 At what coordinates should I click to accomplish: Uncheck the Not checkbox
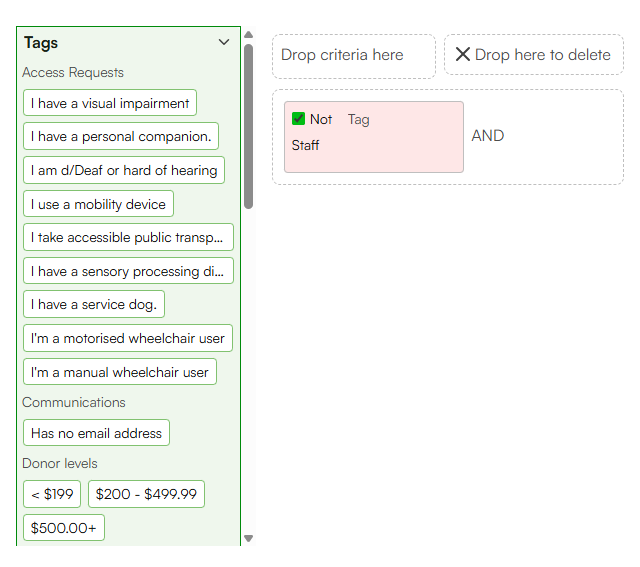coord(298,119)
